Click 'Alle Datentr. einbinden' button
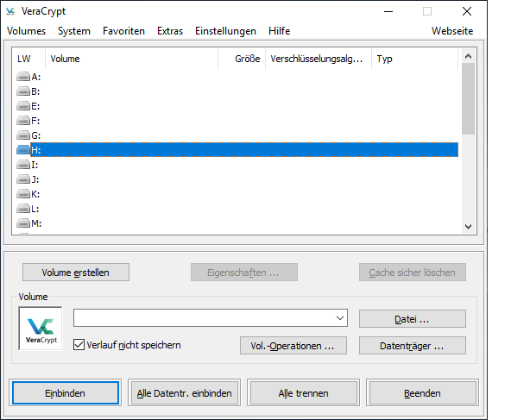The height and width of the screenshot is (420, 530). (x=184, y=393)
